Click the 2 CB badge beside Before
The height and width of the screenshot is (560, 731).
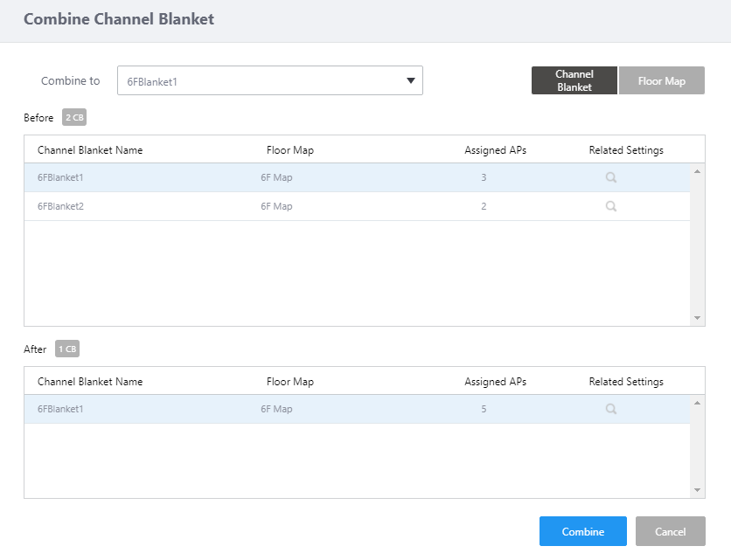click(x=74, y=117)
